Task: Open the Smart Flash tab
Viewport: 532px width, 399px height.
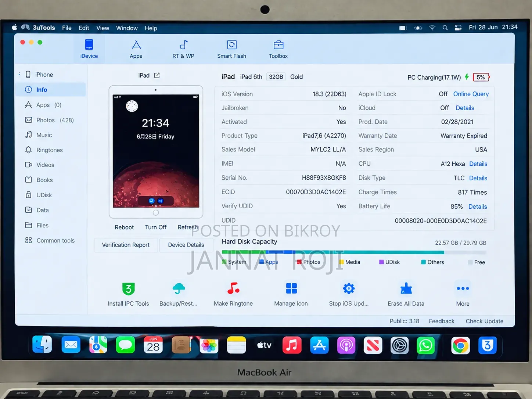Action: pos(231,49)
